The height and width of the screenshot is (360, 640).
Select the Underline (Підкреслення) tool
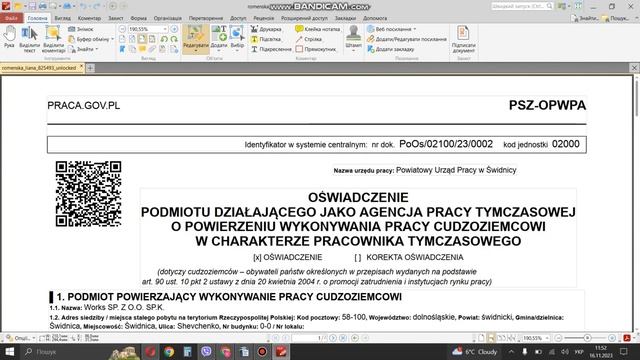point(271,49)
